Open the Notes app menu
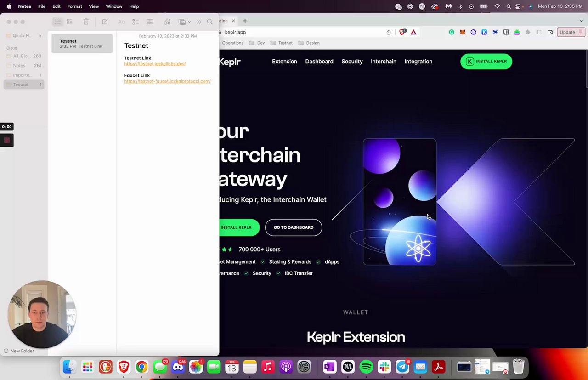 (24, 6)
